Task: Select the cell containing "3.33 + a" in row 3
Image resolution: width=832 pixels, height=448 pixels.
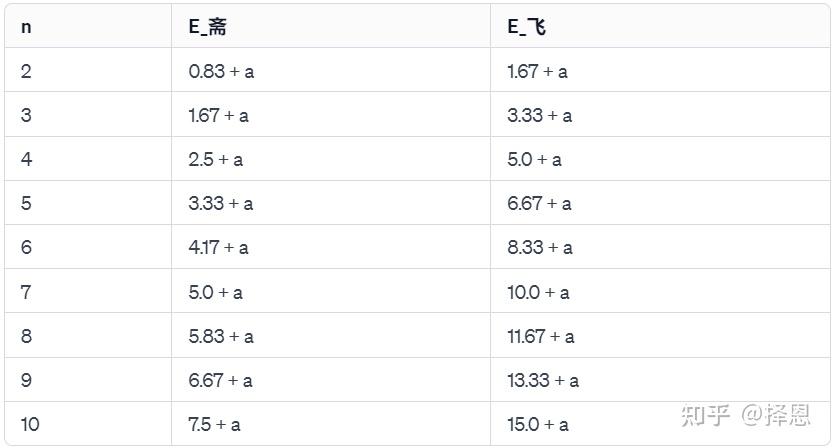Action: tap(539, 115)
